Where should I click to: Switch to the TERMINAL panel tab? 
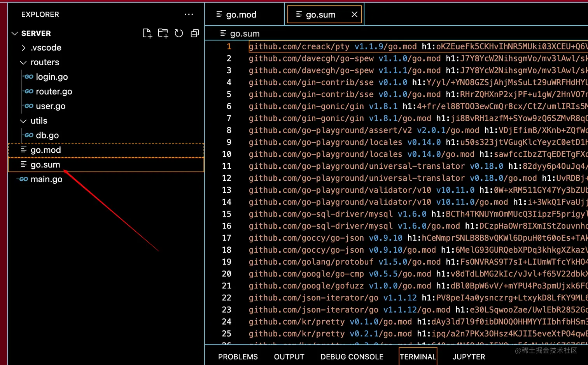418,357
